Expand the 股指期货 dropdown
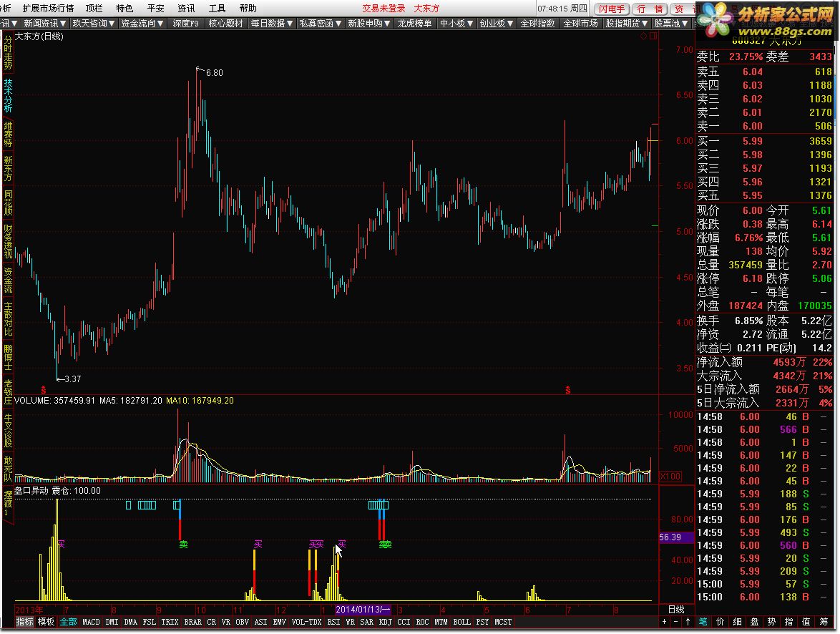Screen dimensions: 840x634 [626, 23]
